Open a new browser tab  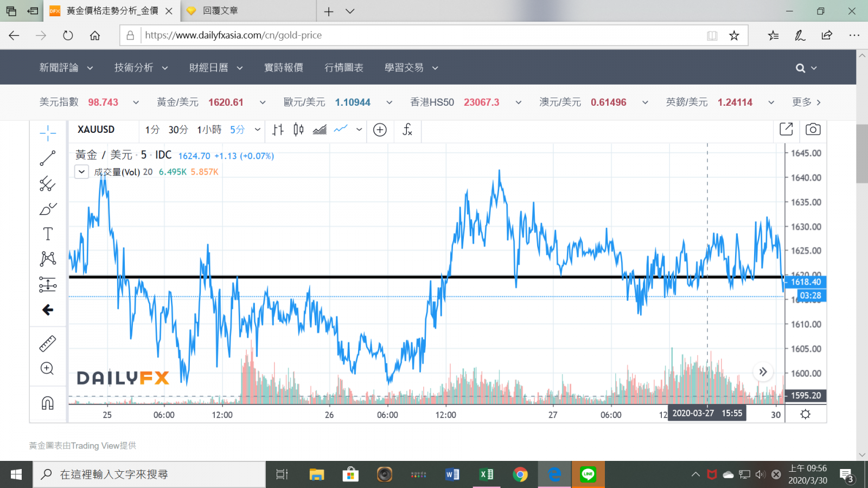point(329,11)
